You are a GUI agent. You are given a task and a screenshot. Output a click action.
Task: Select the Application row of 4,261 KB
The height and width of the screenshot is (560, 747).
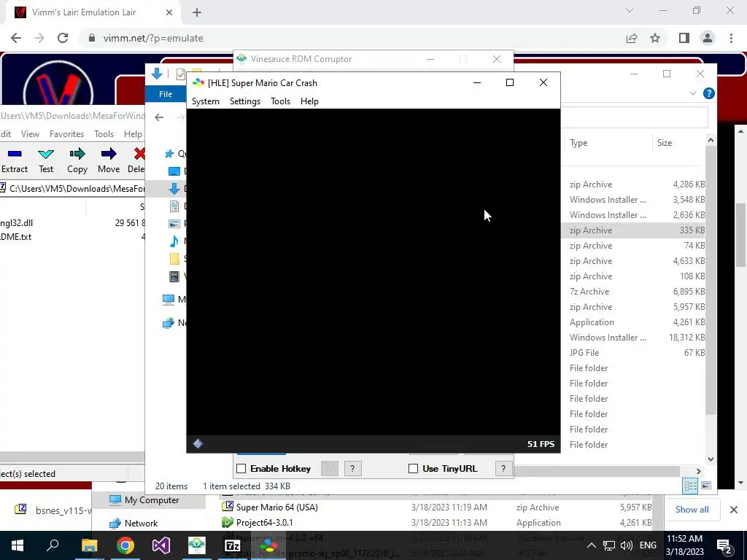[x=634, y=322]
